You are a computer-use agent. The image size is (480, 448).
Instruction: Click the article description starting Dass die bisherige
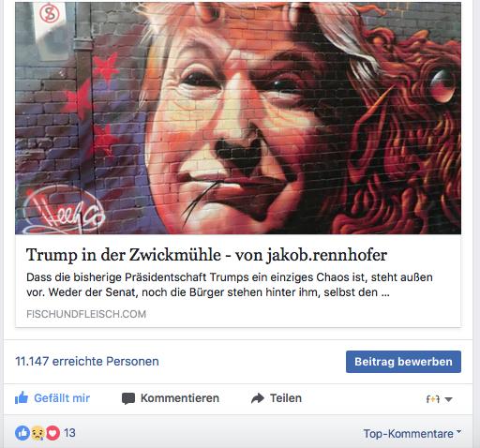click(230, 285)
